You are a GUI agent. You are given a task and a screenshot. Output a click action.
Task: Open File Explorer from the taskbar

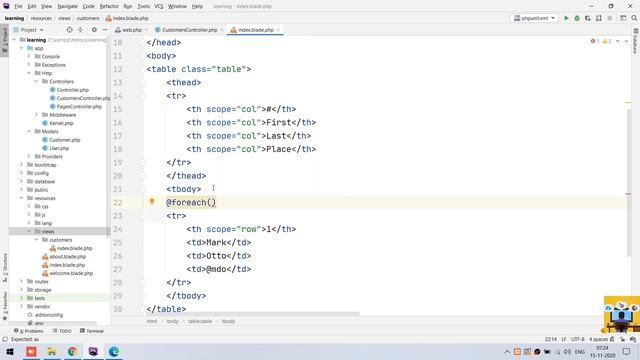click(52, 351)
